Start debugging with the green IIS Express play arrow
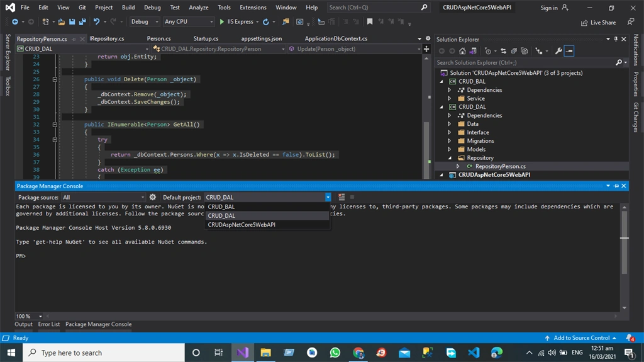 coord(222,22)
